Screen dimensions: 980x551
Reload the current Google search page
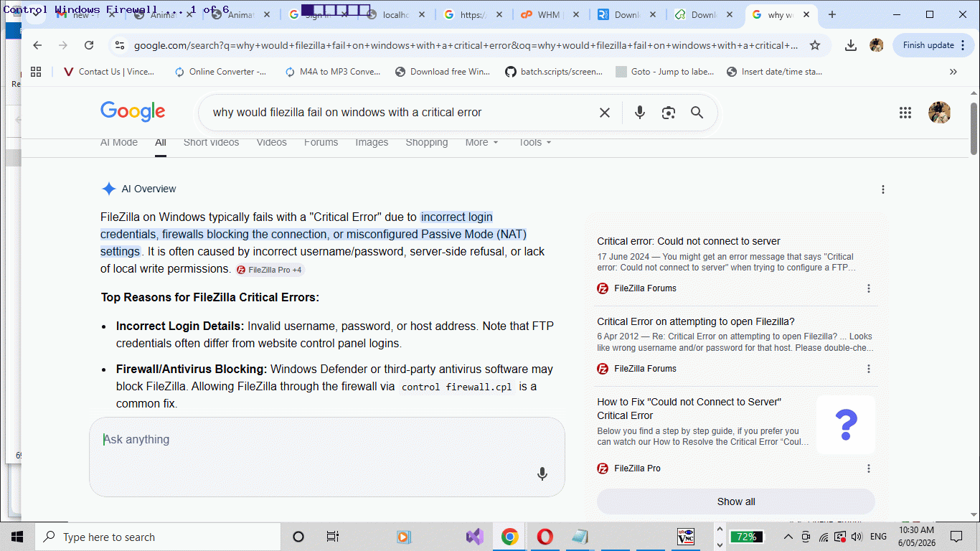89,45
